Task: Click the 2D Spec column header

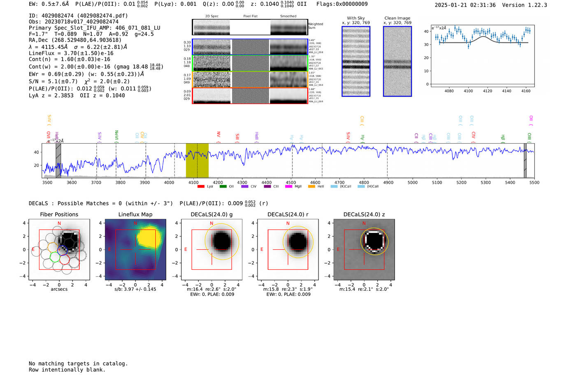Action: click(212, 16)
